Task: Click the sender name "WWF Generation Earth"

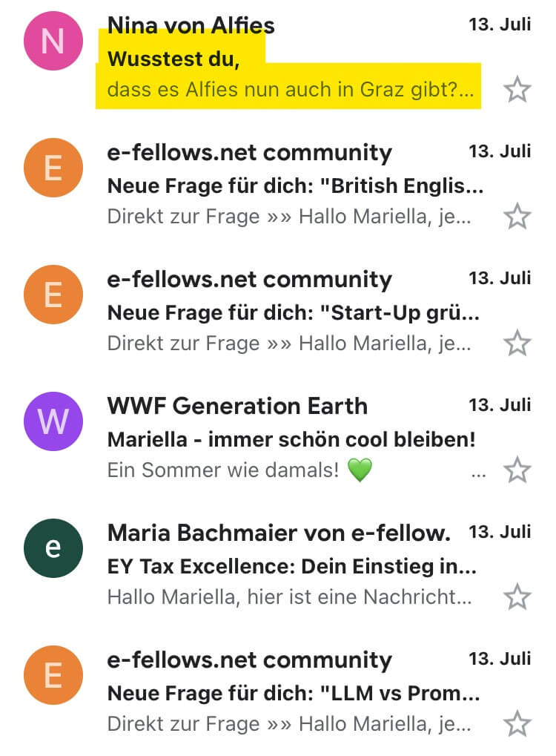Action: [x=237, y=407]
